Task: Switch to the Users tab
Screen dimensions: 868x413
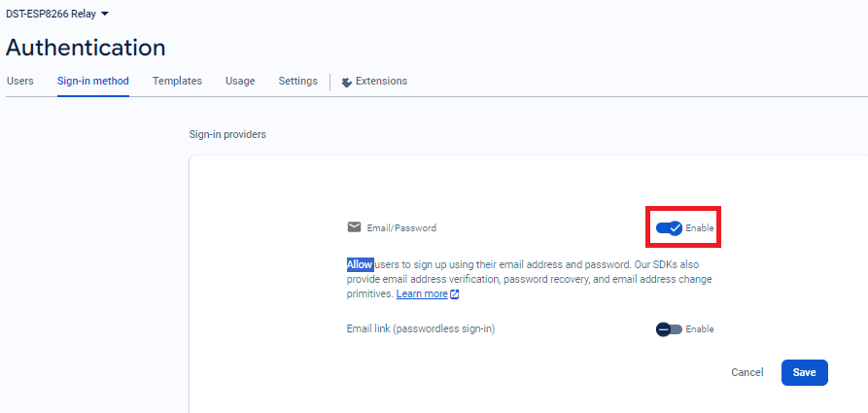Action: (x=20, y=82)
